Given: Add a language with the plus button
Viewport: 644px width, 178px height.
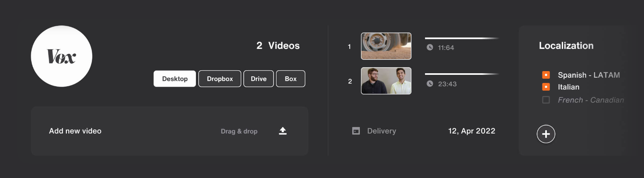Looking at the screenshot, I should (x=546, y=134).
